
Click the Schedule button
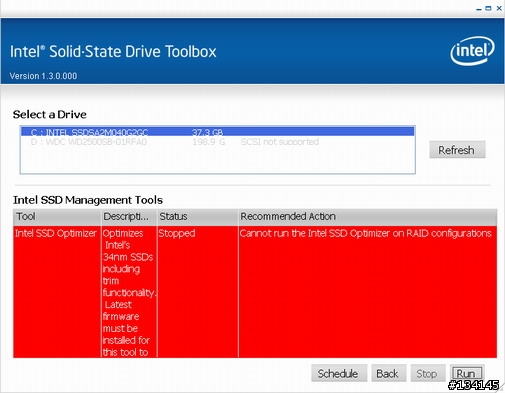[x=339, y=373]
